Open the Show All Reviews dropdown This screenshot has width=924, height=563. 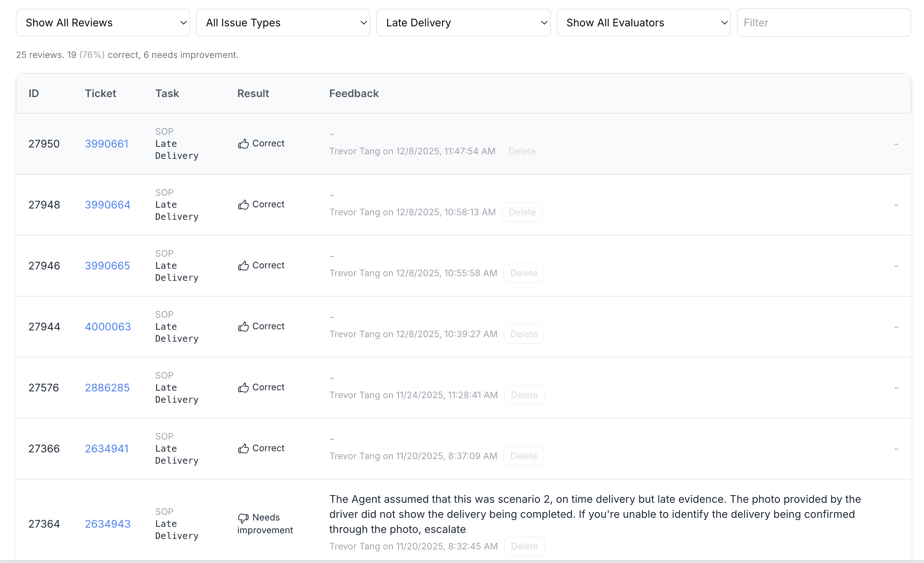[x=103, y=23]
